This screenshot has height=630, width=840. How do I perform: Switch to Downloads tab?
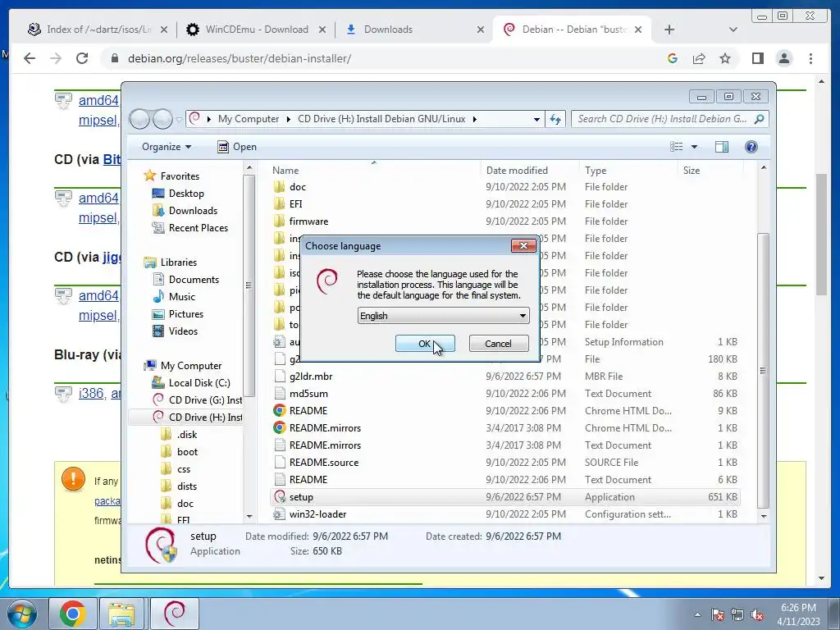point(416,30)
